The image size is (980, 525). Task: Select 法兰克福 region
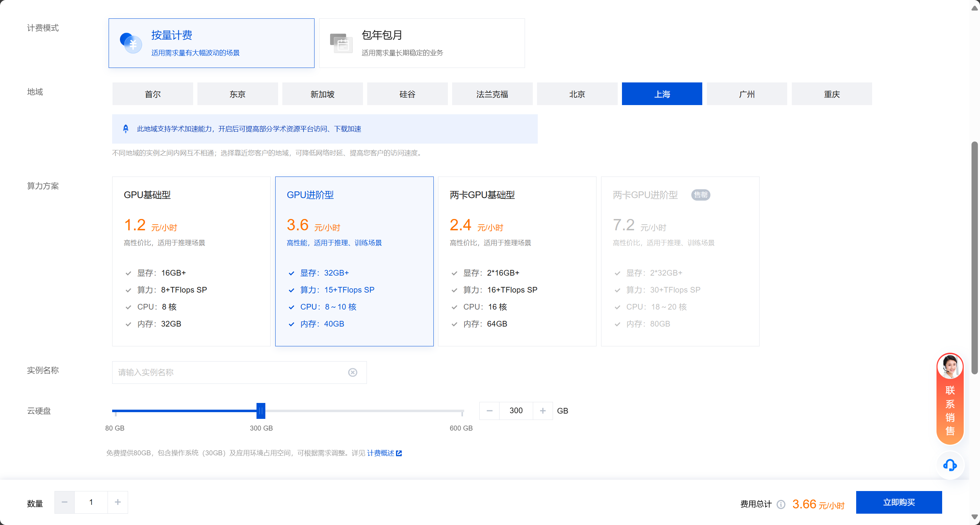(x=492, y=94)
